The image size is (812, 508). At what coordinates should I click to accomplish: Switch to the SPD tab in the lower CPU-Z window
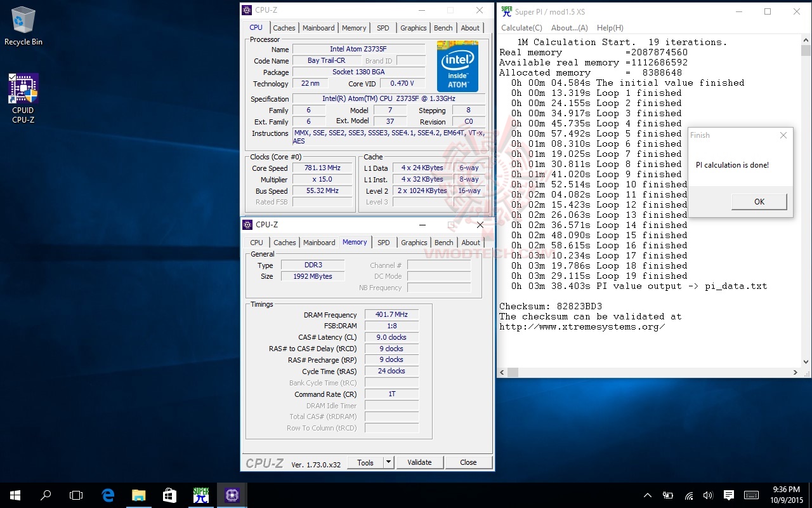tap(384, 243)
